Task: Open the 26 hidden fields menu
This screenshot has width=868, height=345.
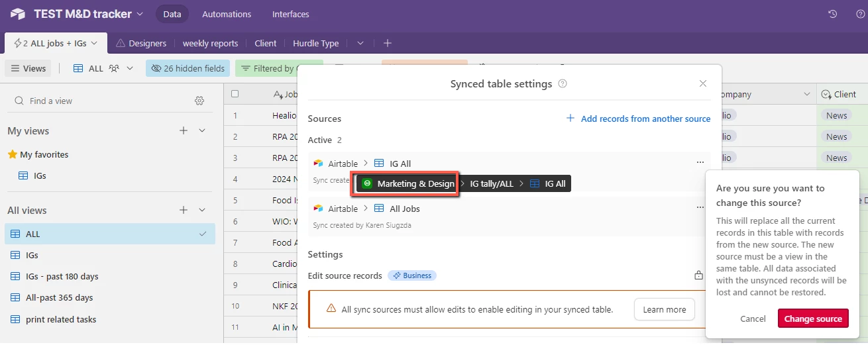Action: coord(188,68)
